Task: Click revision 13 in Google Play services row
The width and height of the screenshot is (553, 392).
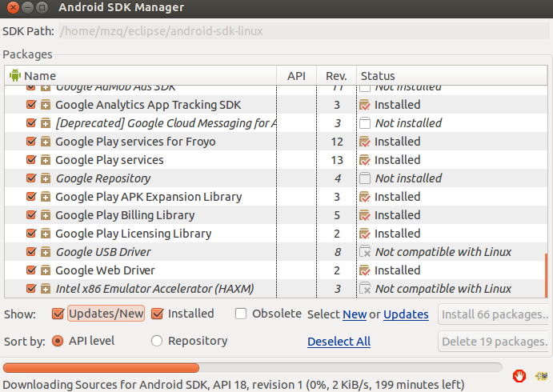Action: [x=337, y=160]
